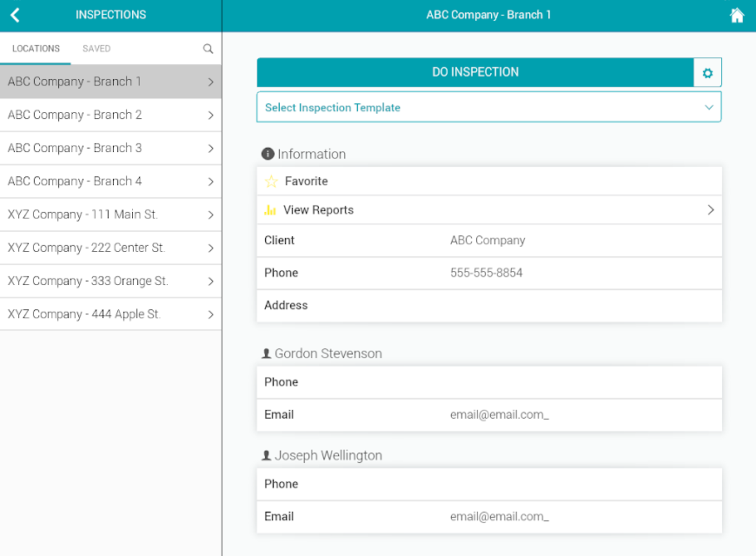Open inspection settings gear icon

(x=707, y=73)
